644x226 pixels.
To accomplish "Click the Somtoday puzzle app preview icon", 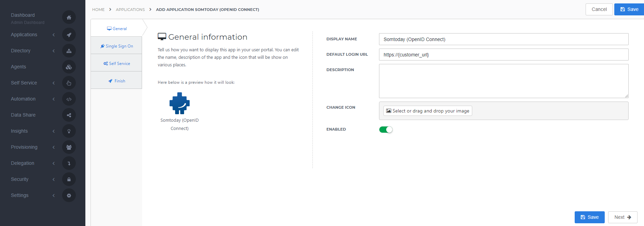I will coord(180,103).
